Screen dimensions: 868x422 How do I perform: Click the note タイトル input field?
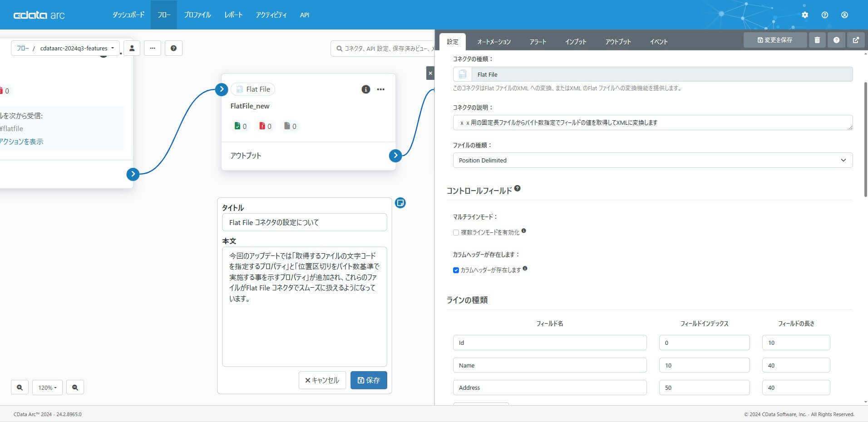[305, 222]
